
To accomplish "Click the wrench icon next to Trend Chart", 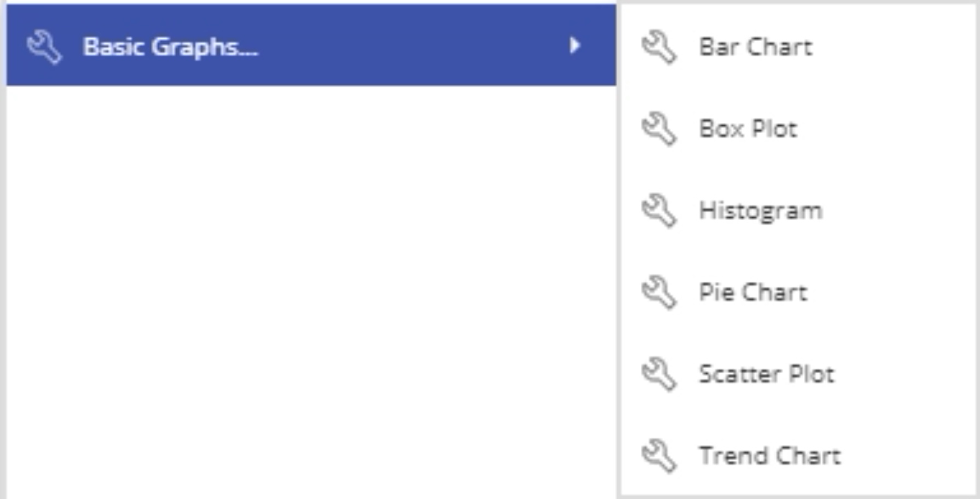I will tap(659, 455).
